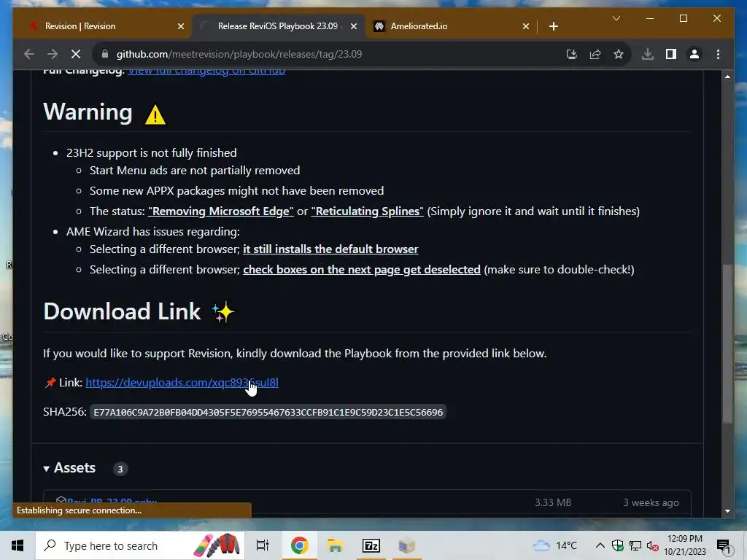This screenshot has width=747, height=560.
Task: Open Chrome downloads
Action: (x=648, y=54)
